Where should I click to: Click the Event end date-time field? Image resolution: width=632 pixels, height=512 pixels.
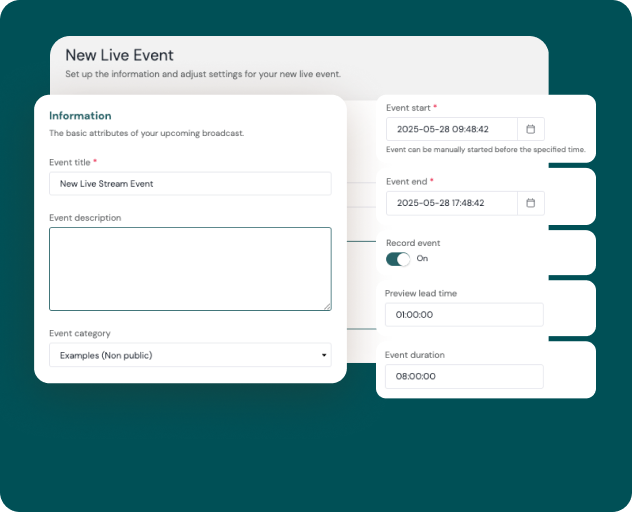452,203
